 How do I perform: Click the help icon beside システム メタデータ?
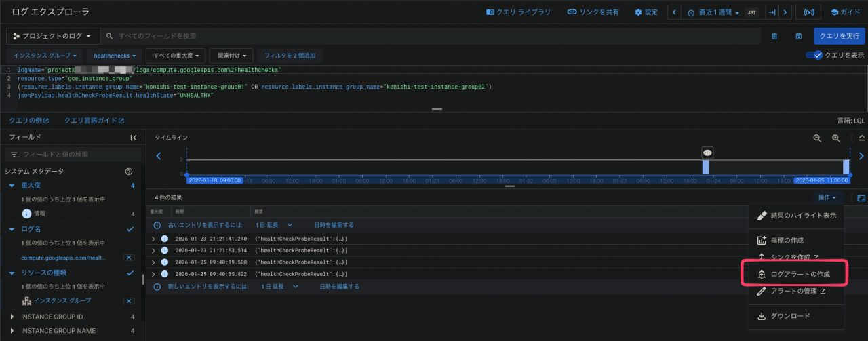pyautogui.click(x=129, y=172)
